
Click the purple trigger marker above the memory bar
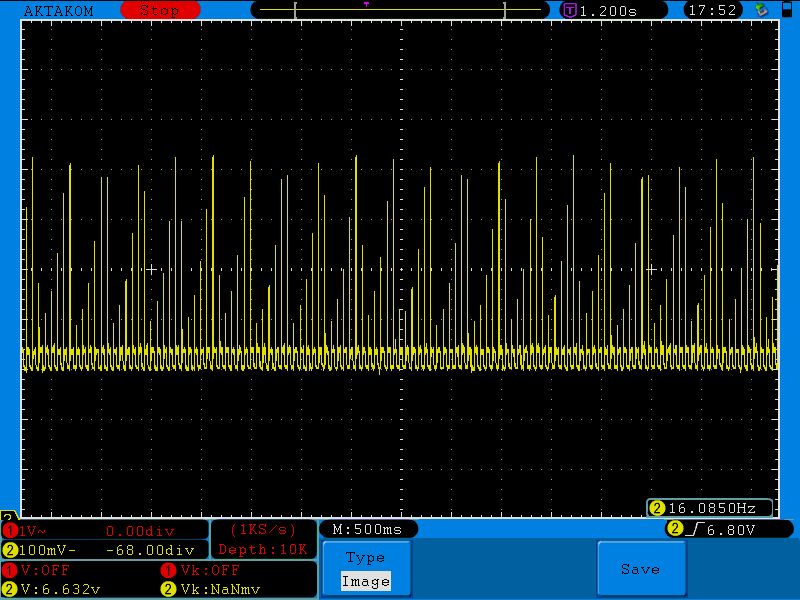pos(366,4)
